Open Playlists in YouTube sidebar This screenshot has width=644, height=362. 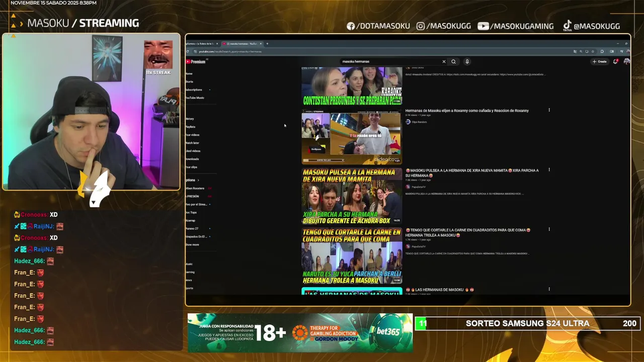191,127
